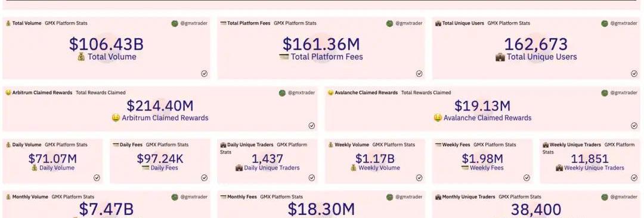The height and width of the screenshot is (218, 644).
Task: Select the $106.43B Total Volume counter
Action: (x=106, y=44)
